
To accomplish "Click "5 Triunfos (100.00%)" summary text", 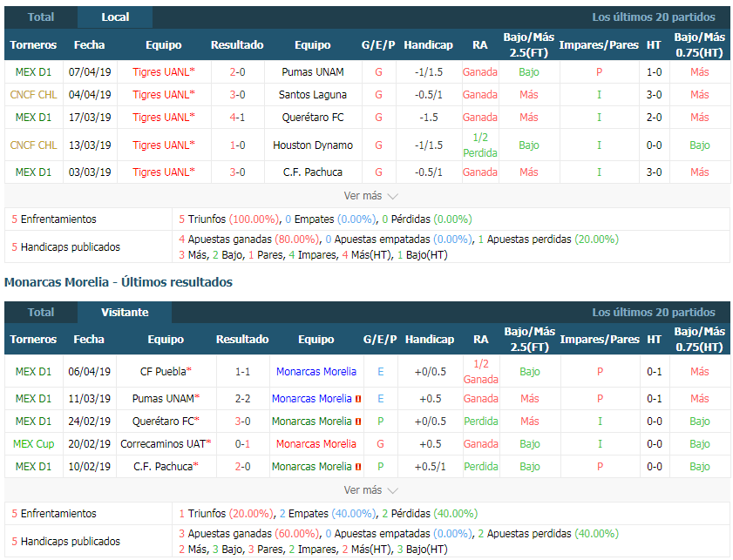I will tap(229, 219).
